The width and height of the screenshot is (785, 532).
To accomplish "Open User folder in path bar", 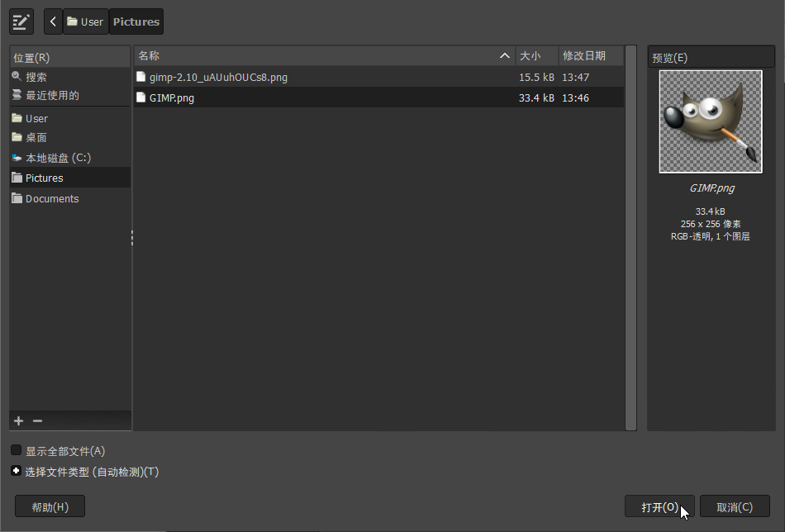I will click(86, 21).
